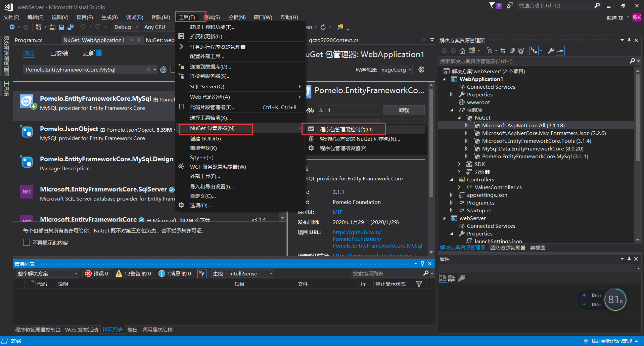This screenshot has height=346, width=644.
Task: Toggle the Errors 0 filter button
Action: (x=97, y=274)
